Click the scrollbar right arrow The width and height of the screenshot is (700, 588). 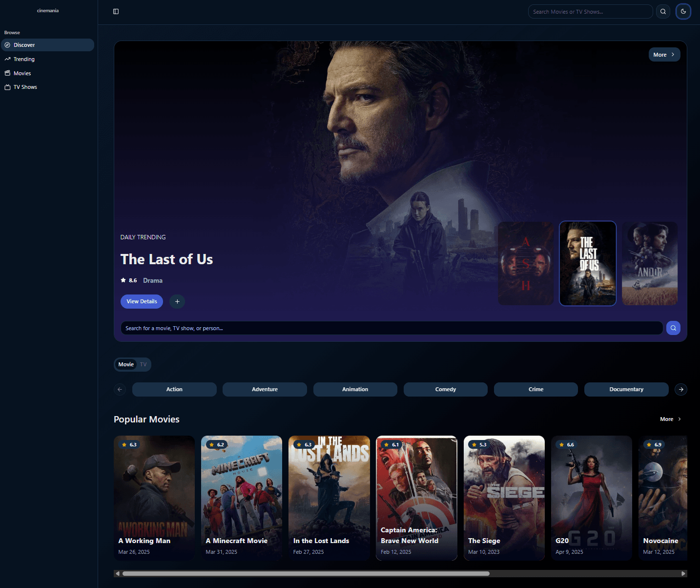[x=683, y=573]
